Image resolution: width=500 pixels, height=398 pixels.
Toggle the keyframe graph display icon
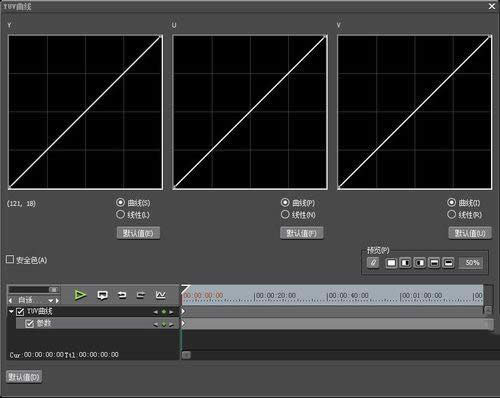pos(161,295)
